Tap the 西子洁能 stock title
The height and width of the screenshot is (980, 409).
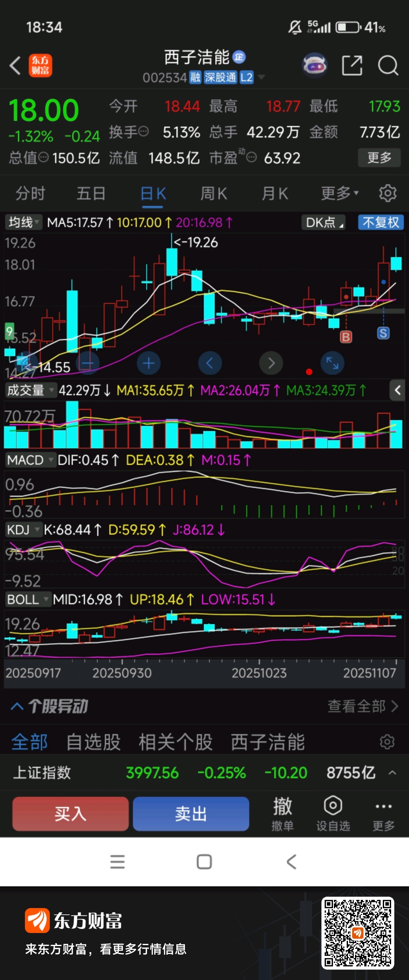click(x=197, y=57)
